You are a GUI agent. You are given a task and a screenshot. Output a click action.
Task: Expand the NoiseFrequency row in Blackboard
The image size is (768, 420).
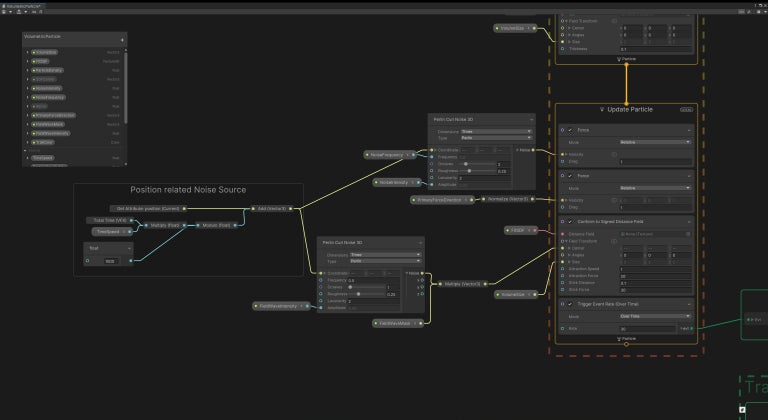click(27, 97)
